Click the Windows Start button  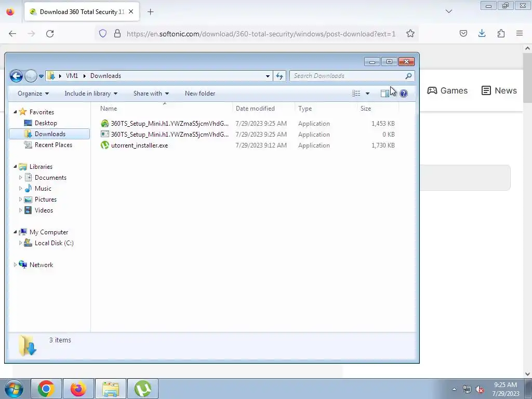pos(14,389)
